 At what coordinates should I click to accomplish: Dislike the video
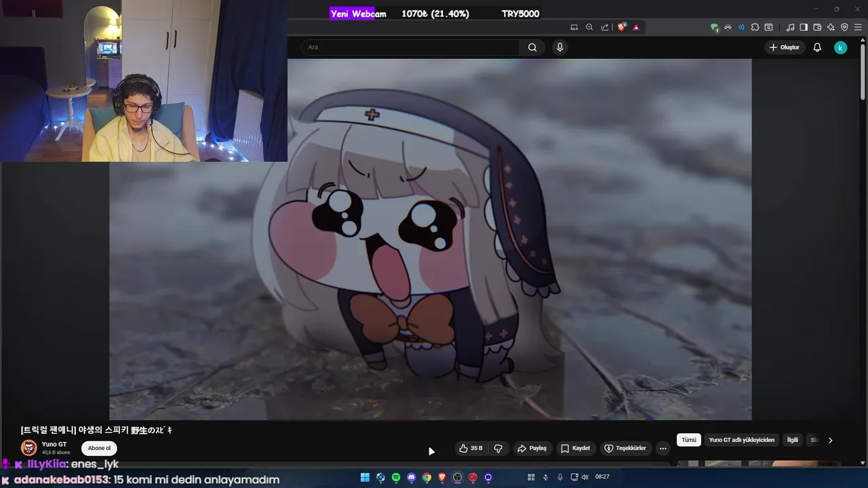(x=498, y=448)
